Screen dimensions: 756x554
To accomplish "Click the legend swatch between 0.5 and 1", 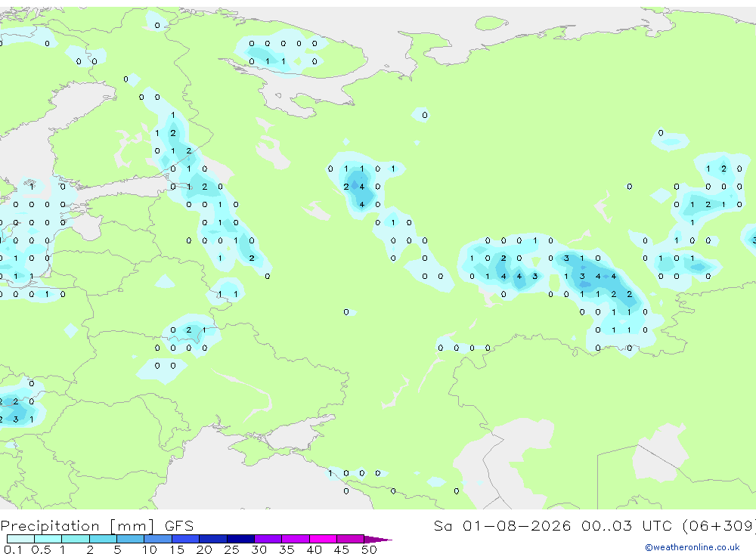I will click(48, 539).
